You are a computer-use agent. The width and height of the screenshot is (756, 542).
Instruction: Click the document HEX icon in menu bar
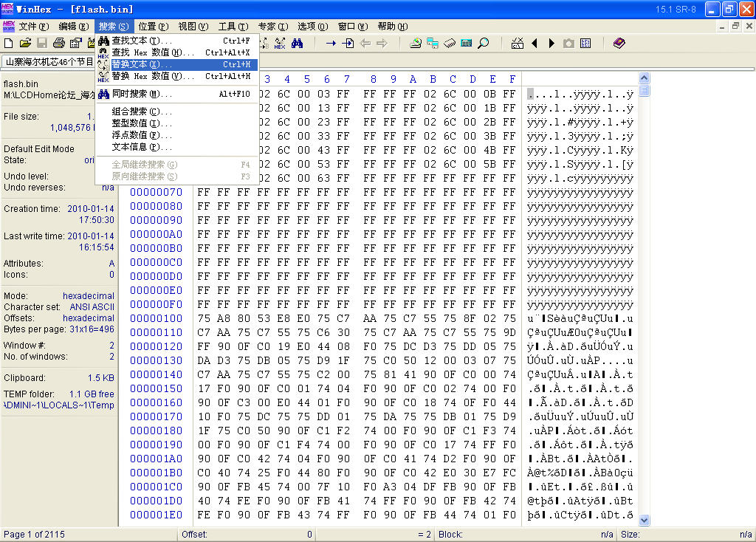click(8, 26)
